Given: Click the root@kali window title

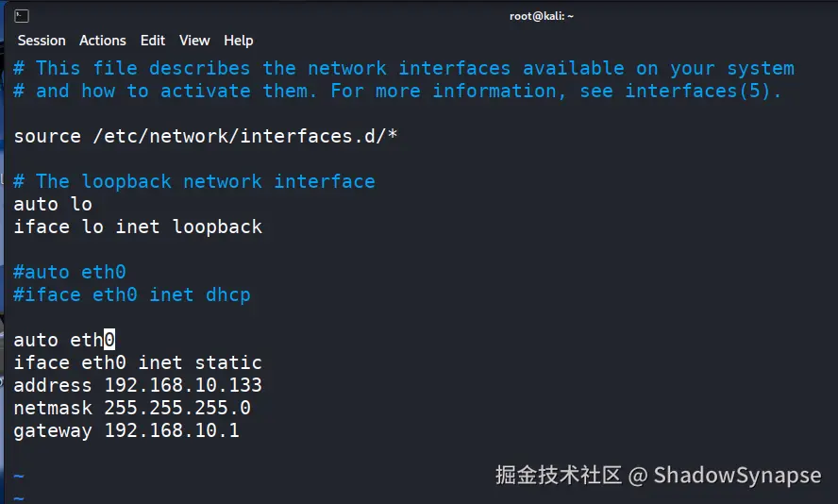Looking at the screenshot, I should 542,16.
